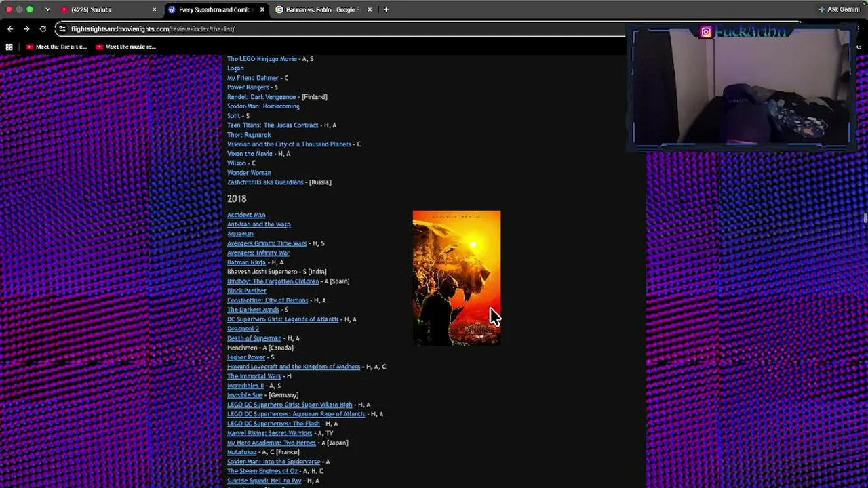Click the Ask Gemini button

point(840,9)
